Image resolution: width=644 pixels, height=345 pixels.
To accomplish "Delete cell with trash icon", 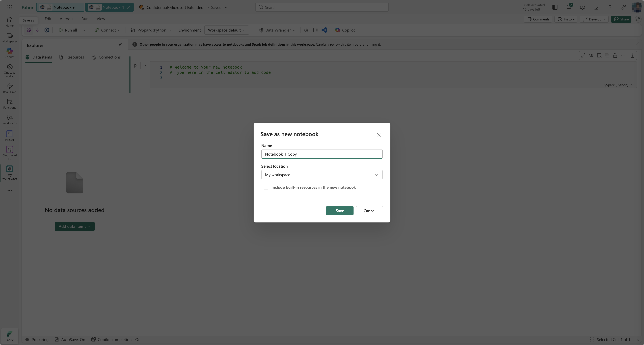I will point(632,55).
